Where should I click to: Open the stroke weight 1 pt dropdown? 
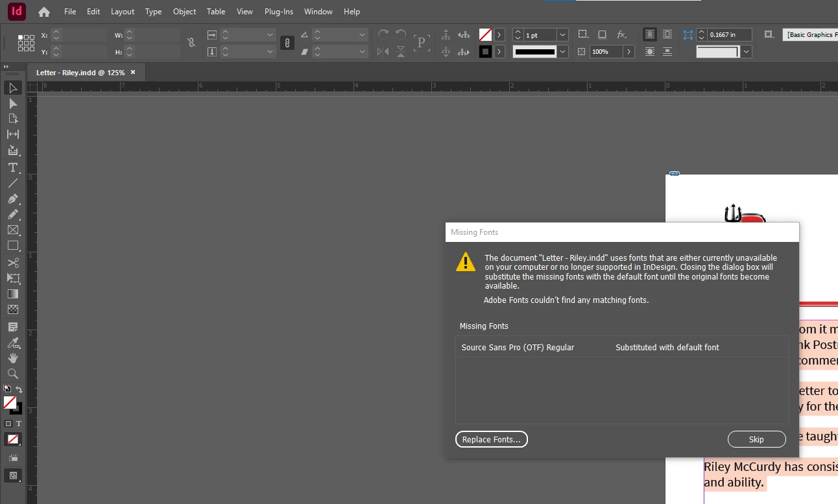pyautogui.click(x=562, y=34)
